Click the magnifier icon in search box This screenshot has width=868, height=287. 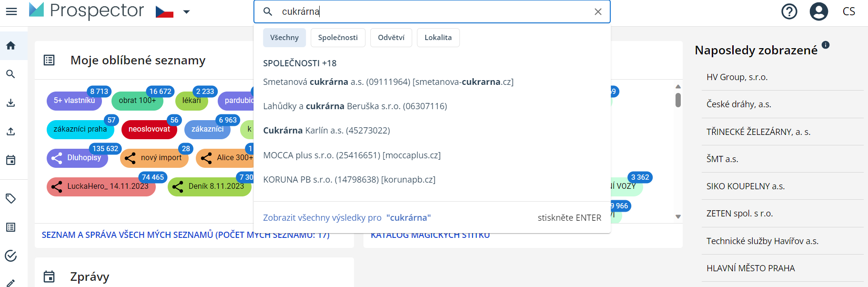(x=268, y=11)
